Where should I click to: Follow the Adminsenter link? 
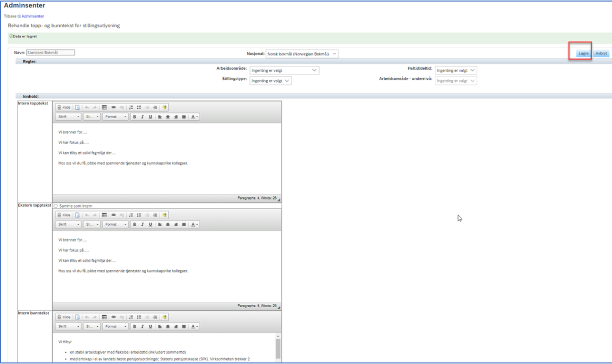pos(33,16)
